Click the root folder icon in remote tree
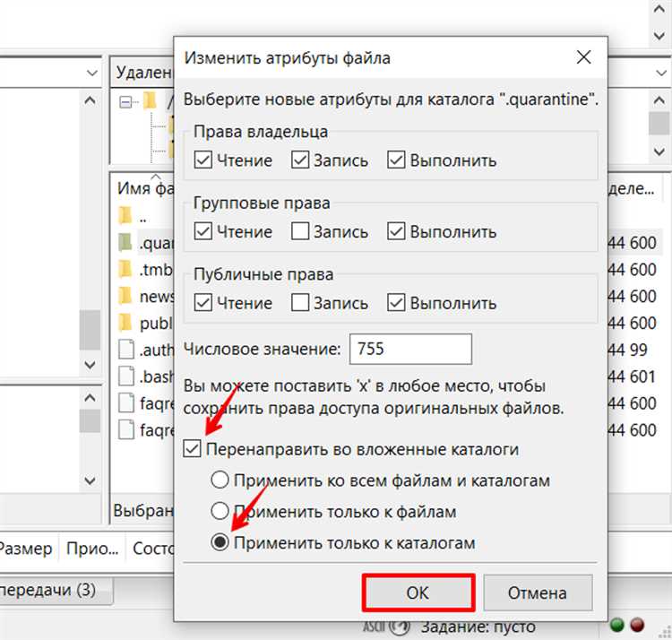Image resolution: width=672 pixels, height=640 pixels. [x=150, y=101]
